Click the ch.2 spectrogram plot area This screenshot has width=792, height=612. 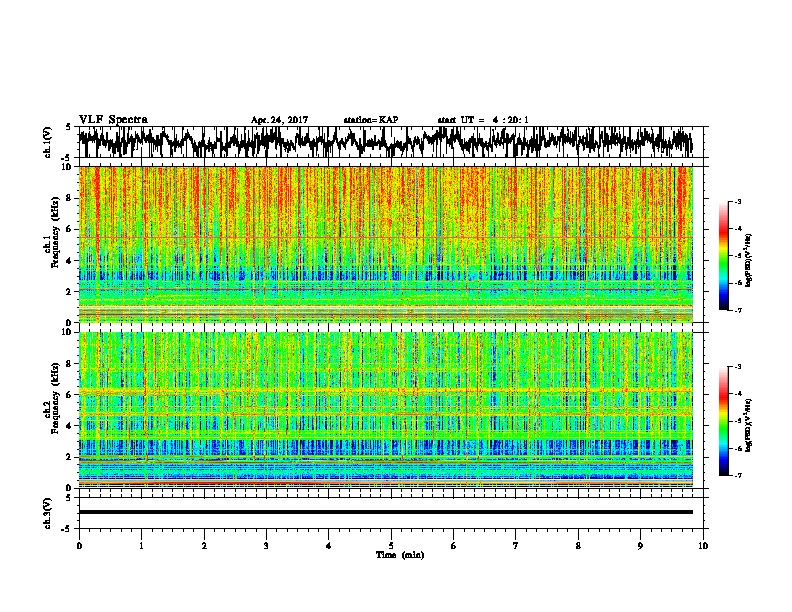point(386,410)
